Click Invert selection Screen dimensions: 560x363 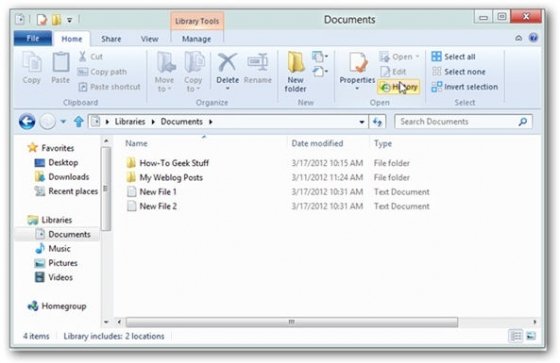(464, 87)
